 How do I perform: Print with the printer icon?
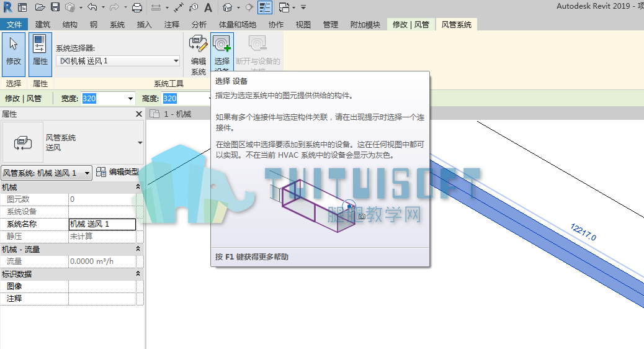coord(137,7)
